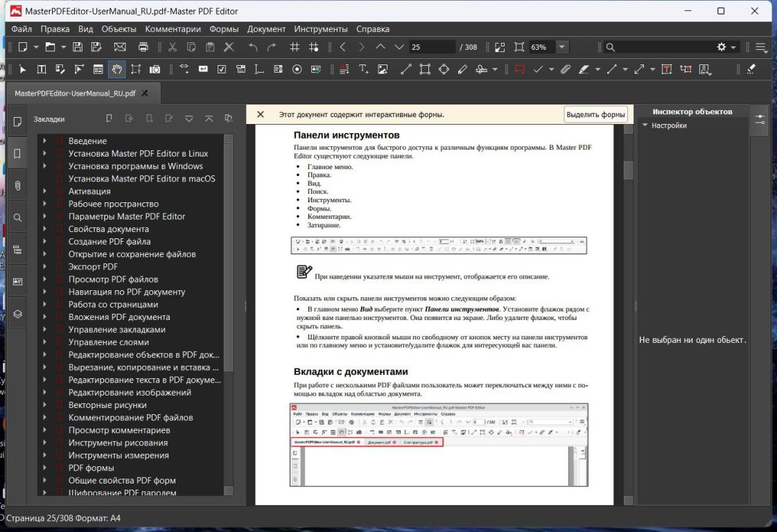Open the zoom level 63% dropdown
Image resolution: width=777 pixels, height=532 pixels.
pos(562,47)
